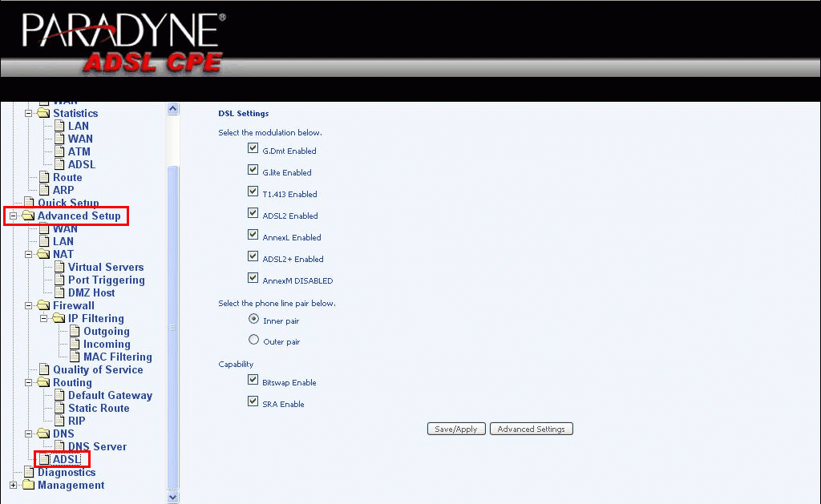Click the page icon beside Diagnostics
The height and width of the screenshot is (504, 821).
click(x=29, y=472)
